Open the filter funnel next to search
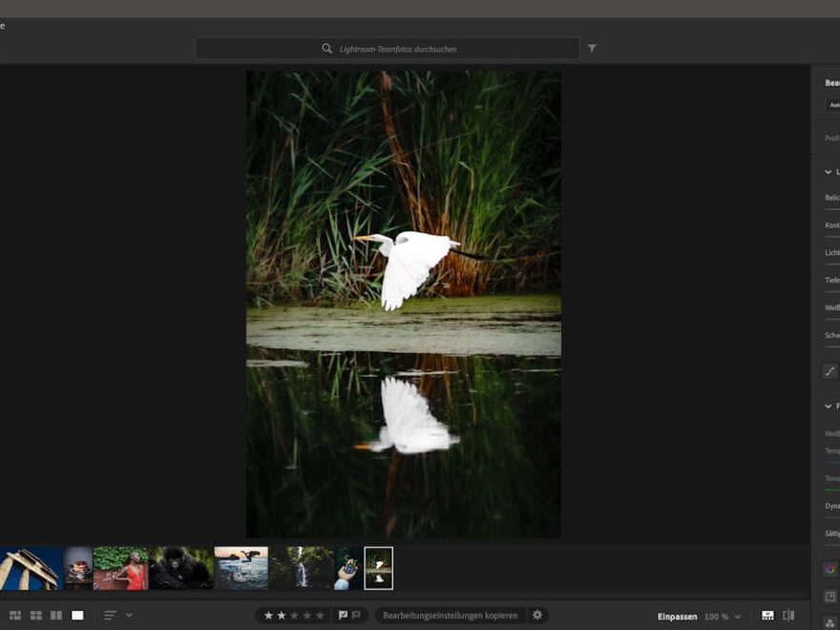The width and height of the screenshot is (840, 630). click(592, 49)
